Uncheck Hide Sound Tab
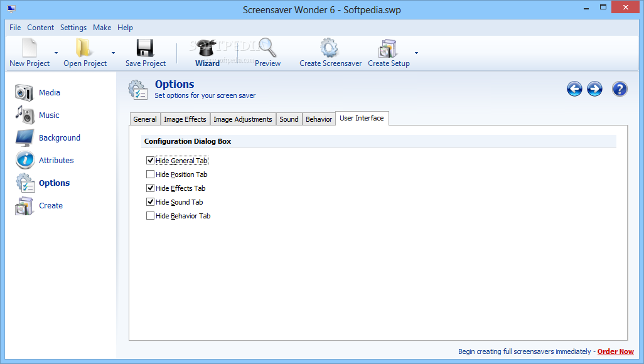This screenshot has width=644, height=364. pyautogui.click(x=150, y=201)
